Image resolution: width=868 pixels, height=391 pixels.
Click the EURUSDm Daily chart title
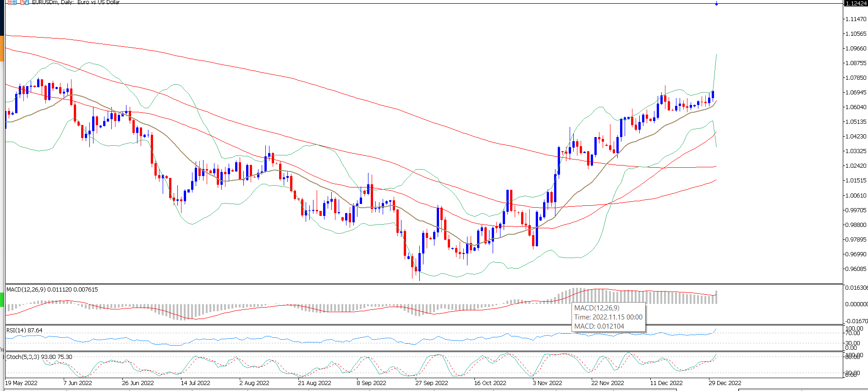tap(76, 2)
